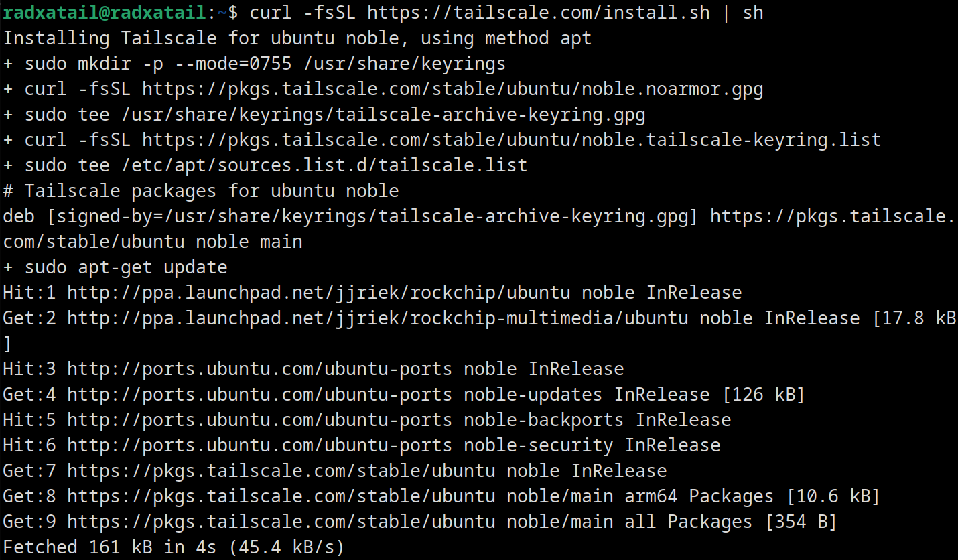Click the noble.tailscale-keyring.list URL

(x=512, y=140)
